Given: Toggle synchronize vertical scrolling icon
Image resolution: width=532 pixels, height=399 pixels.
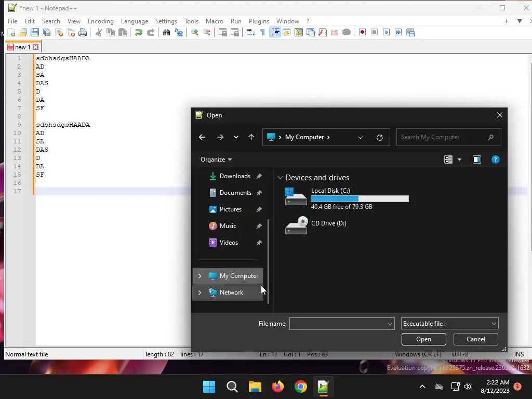Looking at the screenshot, I should [x=222, y=33].
